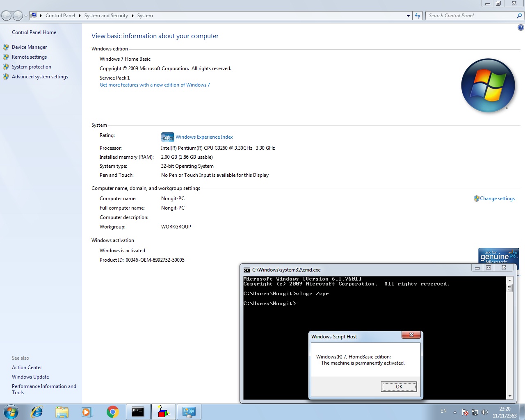
Task: Click Change settings link
Action: point(498,199)
